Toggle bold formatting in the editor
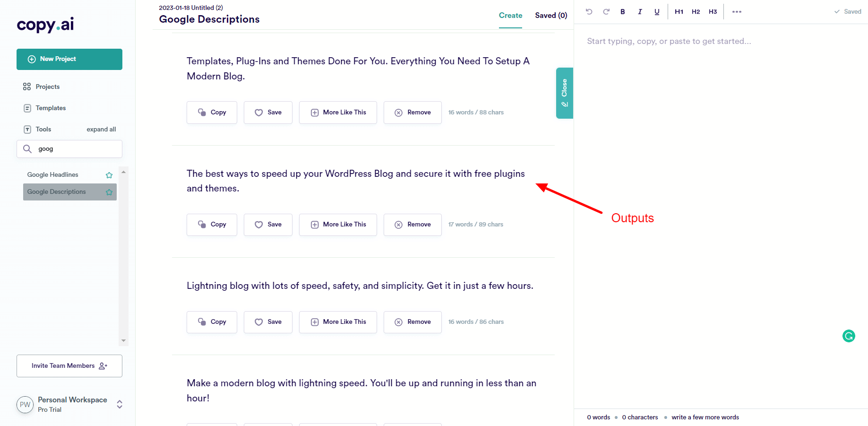The height and width of the screenshot is (426, 868). tap(623, 12)
